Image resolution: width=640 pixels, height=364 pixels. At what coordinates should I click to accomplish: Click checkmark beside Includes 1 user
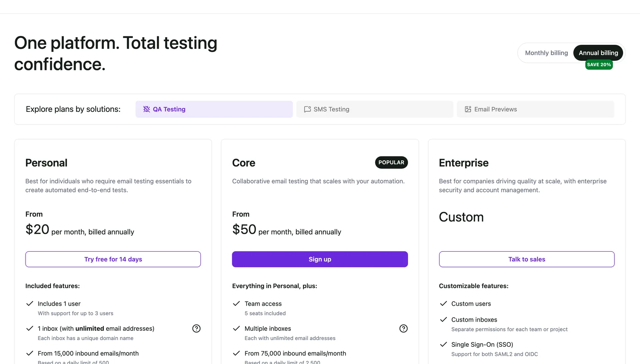pos(30,304)
